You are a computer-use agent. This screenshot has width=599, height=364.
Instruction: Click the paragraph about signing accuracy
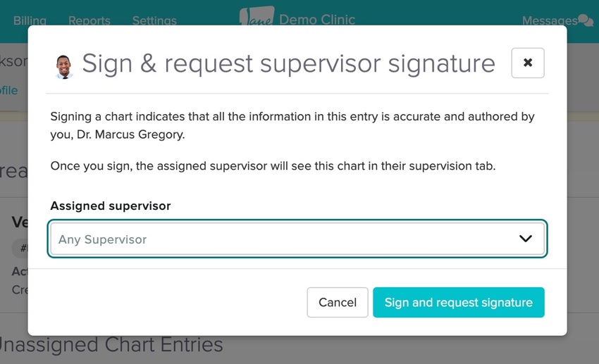[292, 125]
